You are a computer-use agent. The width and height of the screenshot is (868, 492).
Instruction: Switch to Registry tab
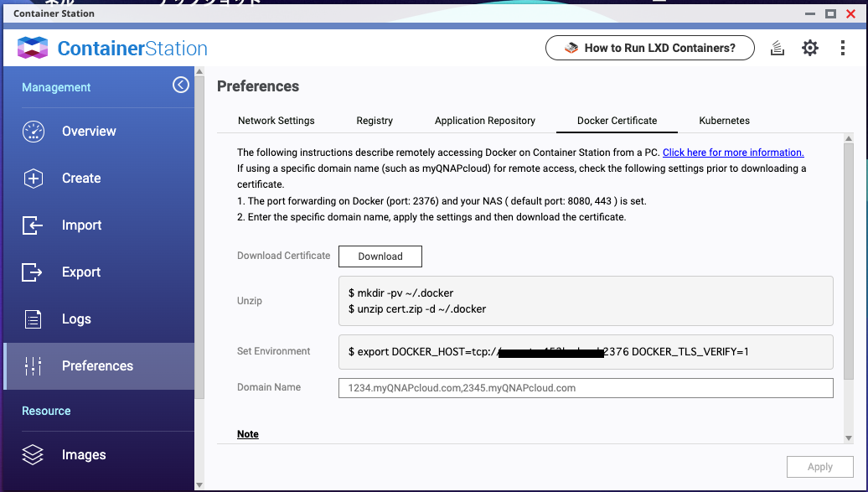(375, 121)
